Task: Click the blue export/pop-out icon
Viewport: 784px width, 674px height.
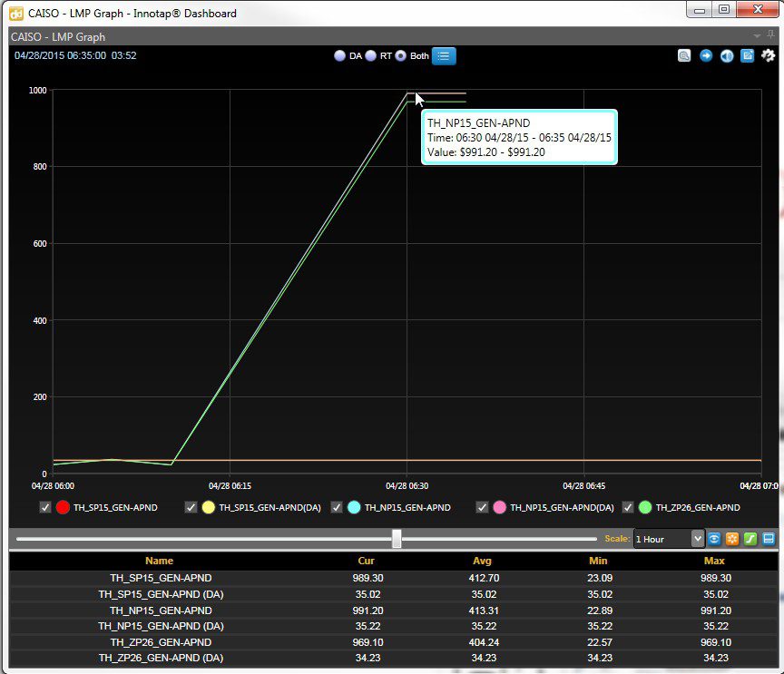Action: pos(747,55)
